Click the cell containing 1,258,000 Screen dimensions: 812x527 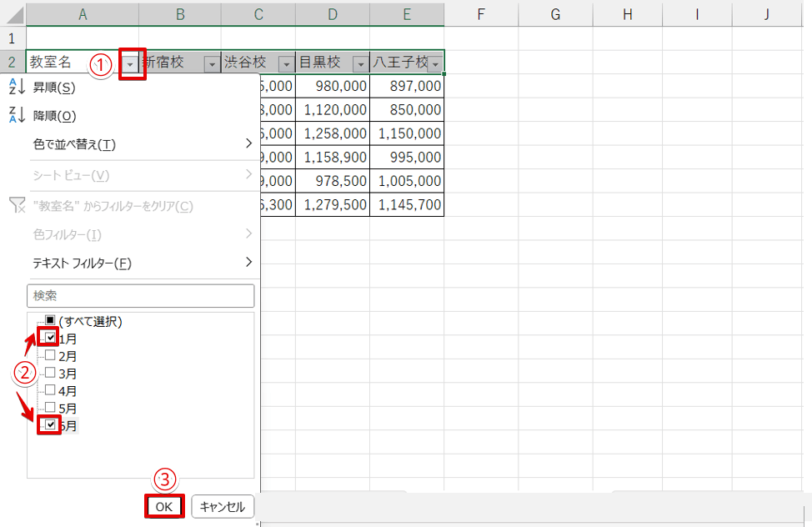click(333, 133)
